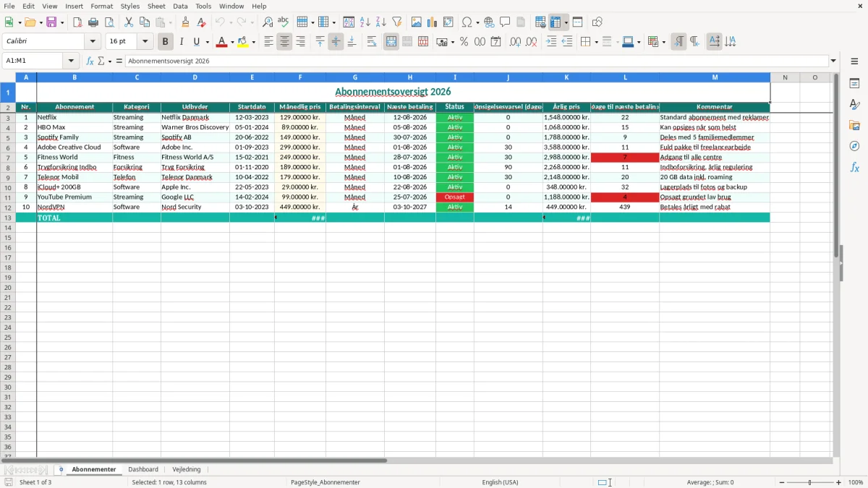Click the Select Function sum button

coord(101,61)
